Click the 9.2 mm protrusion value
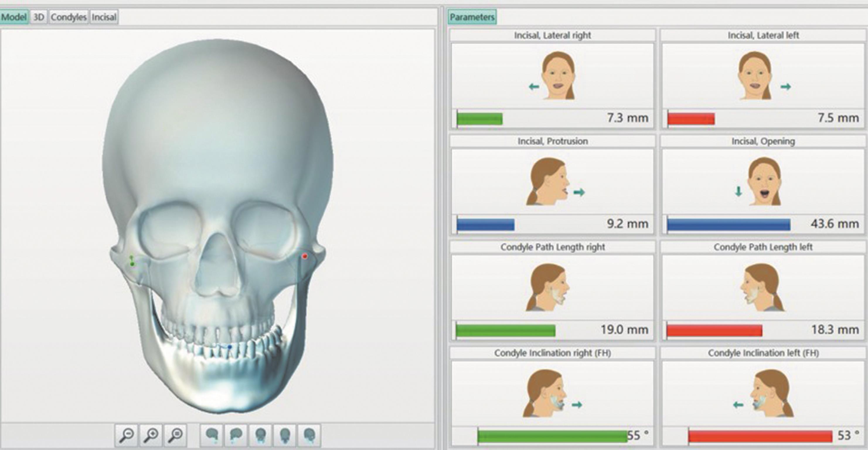 tap(628, 224)
